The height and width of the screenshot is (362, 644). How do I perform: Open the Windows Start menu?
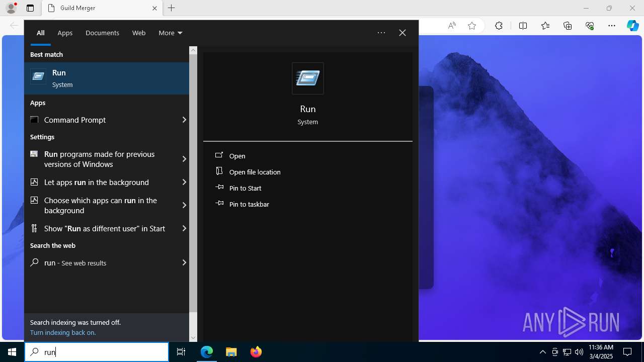(x=12, y=352)
